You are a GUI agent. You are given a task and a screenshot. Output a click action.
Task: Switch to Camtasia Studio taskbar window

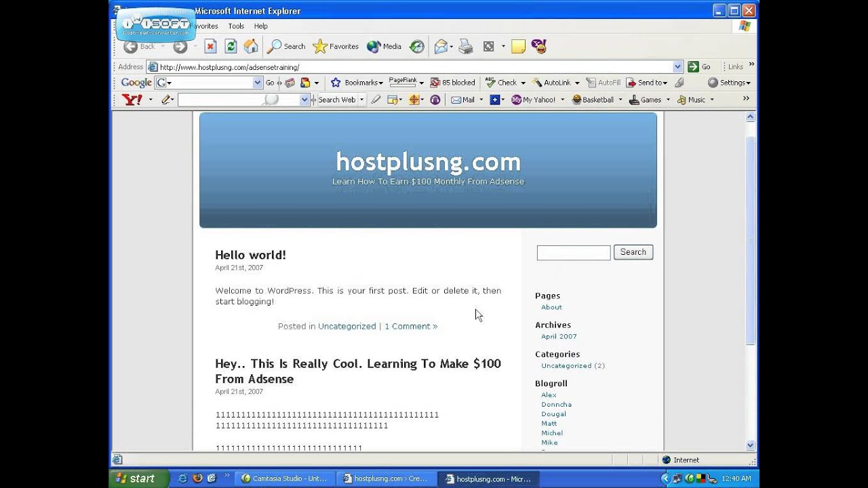coord(285,479)
